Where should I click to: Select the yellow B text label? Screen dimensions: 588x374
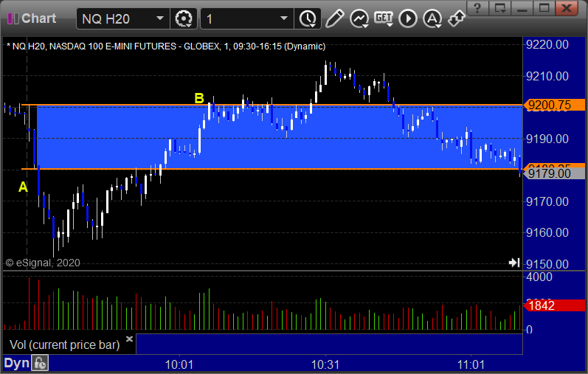pyautogui.click(x=199, y=98)
